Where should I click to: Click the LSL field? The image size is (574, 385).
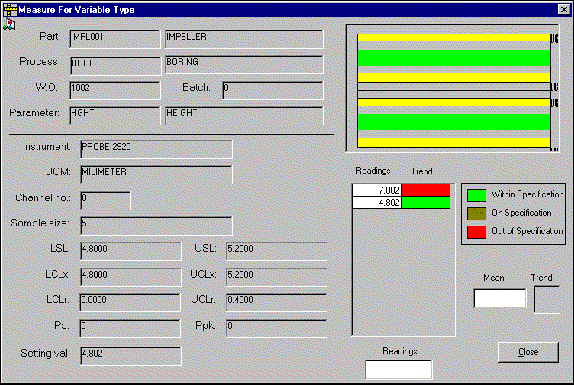coord(131,251)
